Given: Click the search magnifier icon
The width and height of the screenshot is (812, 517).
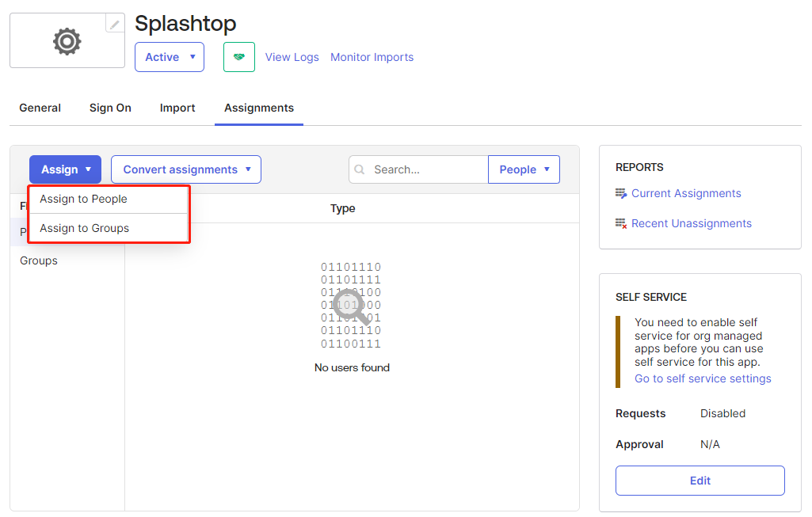Looking at the screenshot, I should pyautogui.click(x=360, y=169).
